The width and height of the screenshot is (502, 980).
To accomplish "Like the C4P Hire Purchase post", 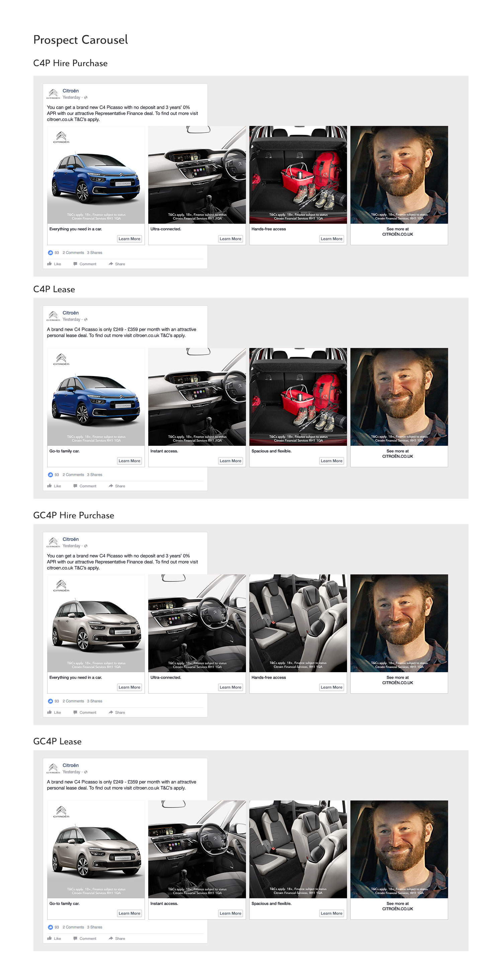I will pyautogui.click(x=54, y=264).
